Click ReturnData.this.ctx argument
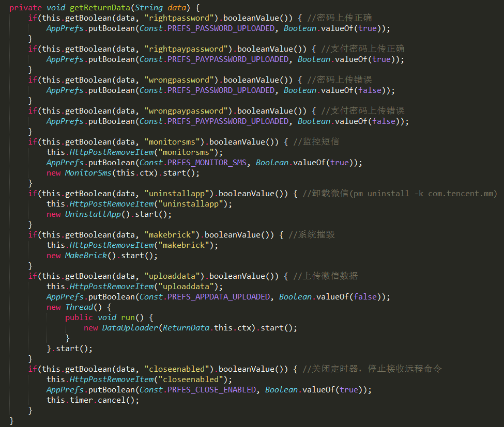 tap(207, 328)
